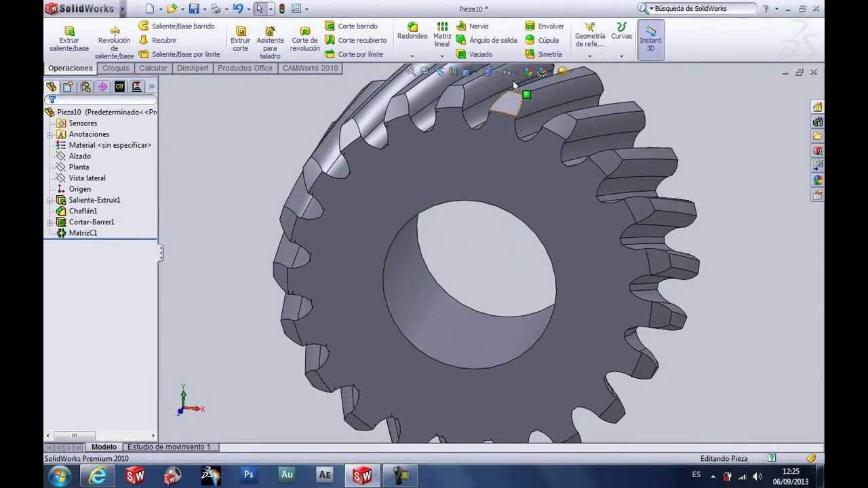Viewport: 868px width, 488px height.
Task: Expand the Geometría de referencia dropdown
Action: 589,56
